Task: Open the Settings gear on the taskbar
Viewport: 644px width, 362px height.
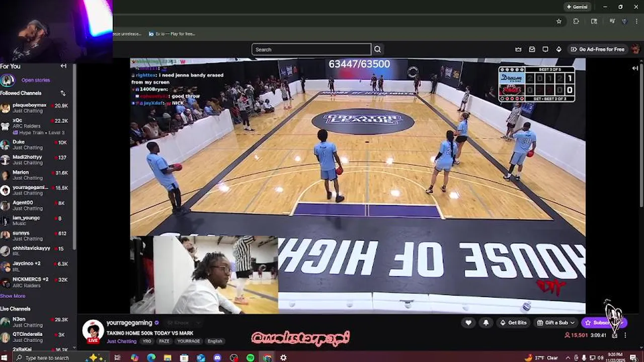Action: 284,357
